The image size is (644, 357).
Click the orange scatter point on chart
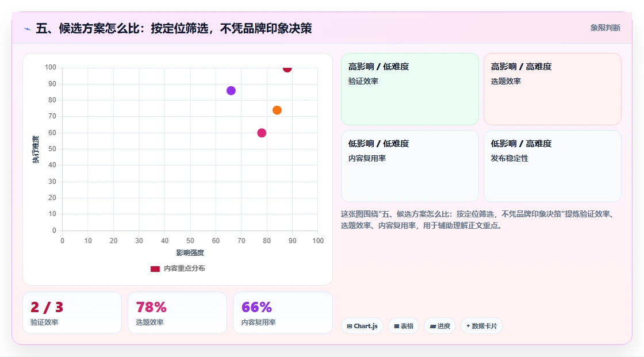tap(277, 110)
